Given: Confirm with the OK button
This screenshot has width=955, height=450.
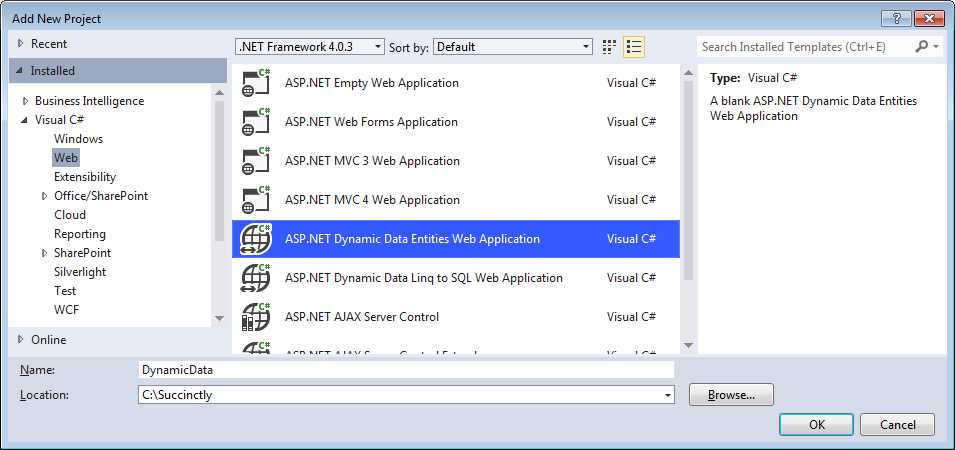Looking at the screenshot, I should point(817,425).
